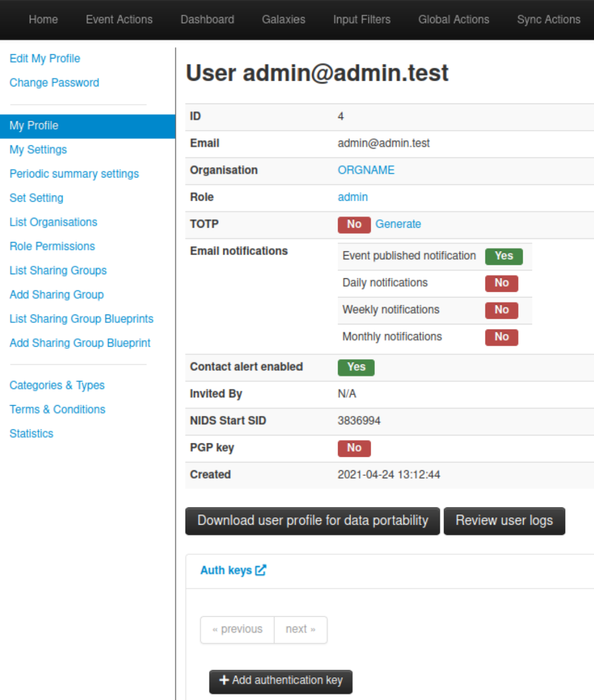Open List Organisations
The height and width of the screenshot is (700, 594).
[x=53, y=222]
